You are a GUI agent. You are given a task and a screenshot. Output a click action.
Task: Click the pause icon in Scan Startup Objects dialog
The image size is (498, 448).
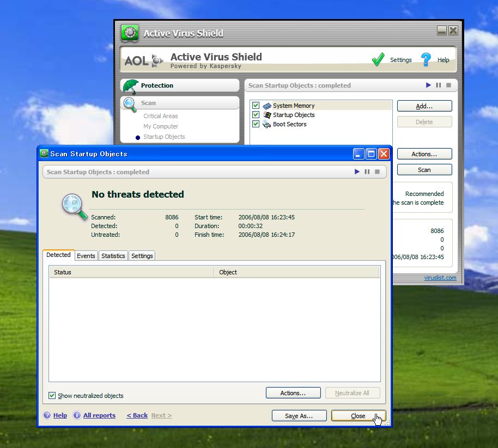367,171
